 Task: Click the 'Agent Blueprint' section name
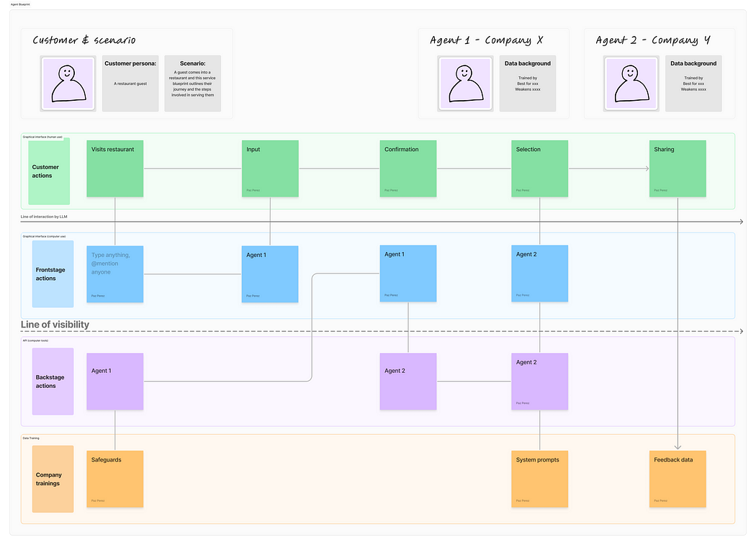point(20,4)
